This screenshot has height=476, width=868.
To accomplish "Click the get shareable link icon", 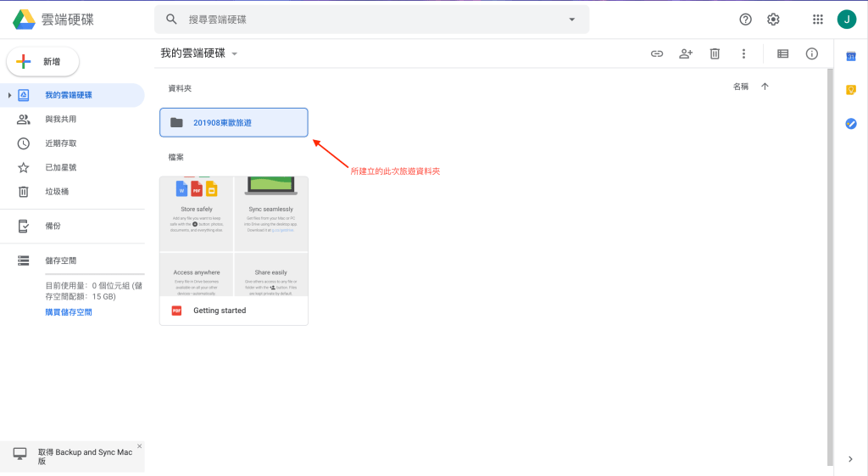I will pos(657,53).
